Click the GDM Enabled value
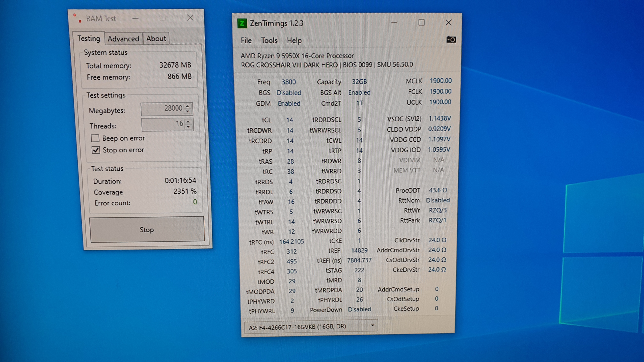 point(289,103)
